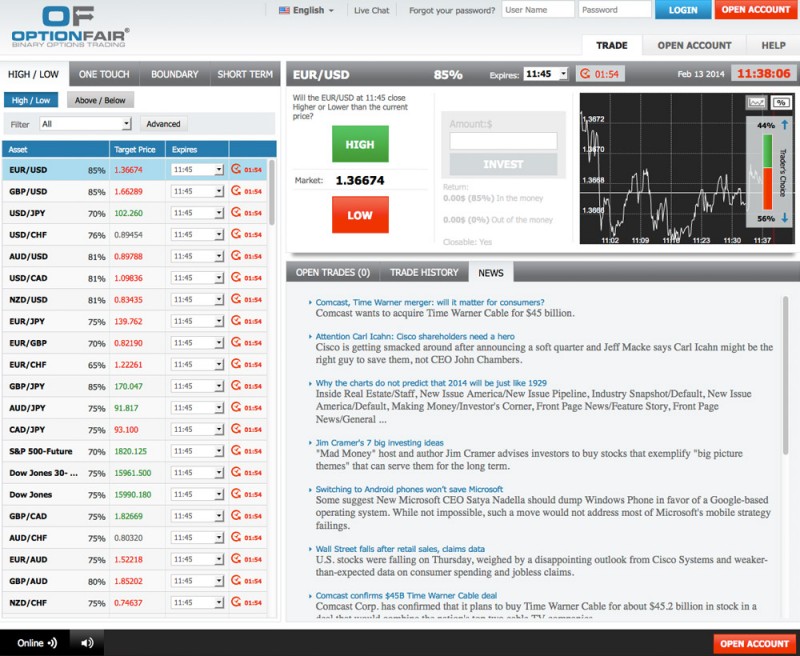
Task: Click the Advanced filter button
Action: [x=163, y=124]
